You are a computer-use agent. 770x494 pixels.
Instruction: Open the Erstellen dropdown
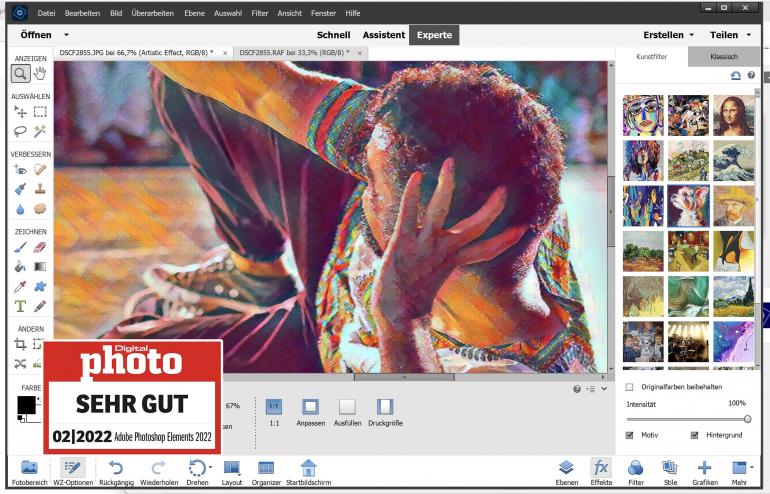pos(668,35)
